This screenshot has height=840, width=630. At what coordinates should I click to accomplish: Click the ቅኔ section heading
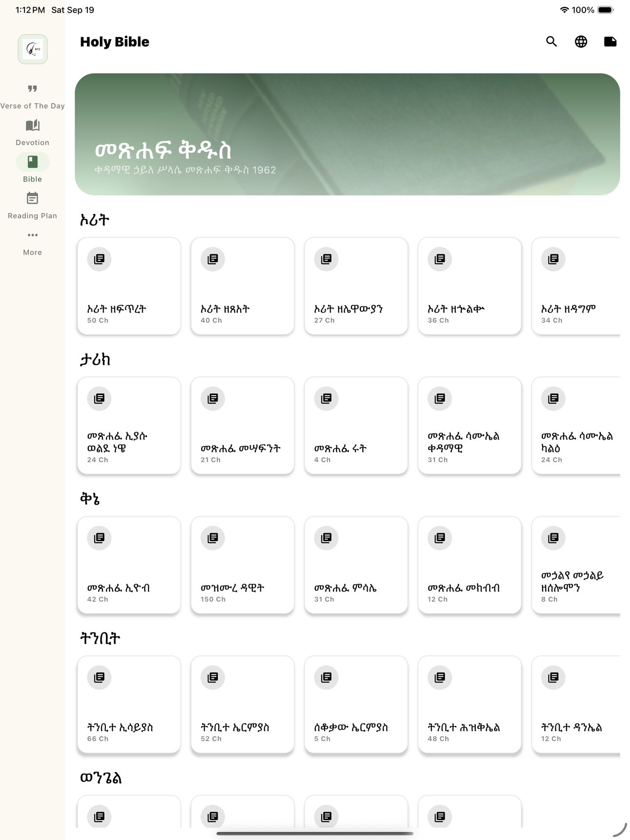(90, 499)
